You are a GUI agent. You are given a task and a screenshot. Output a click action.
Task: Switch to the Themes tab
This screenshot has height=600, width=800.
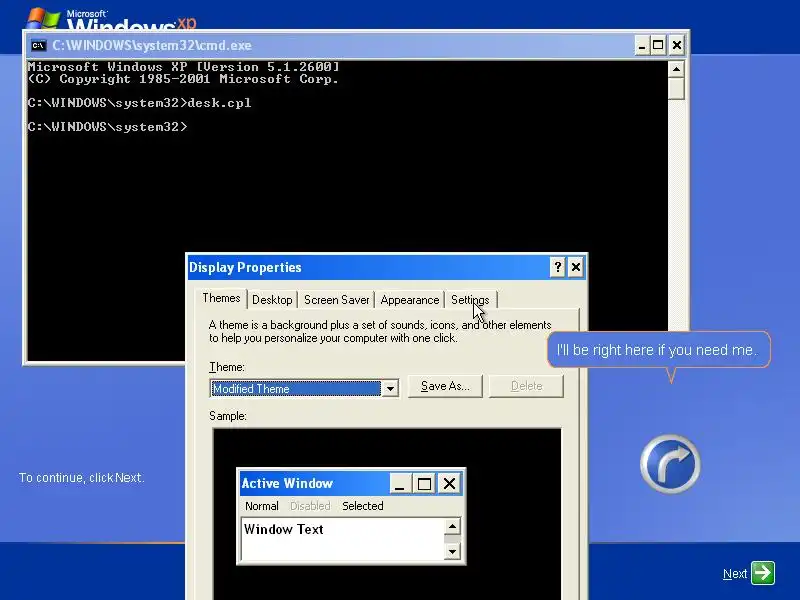(x=221, y=298)
